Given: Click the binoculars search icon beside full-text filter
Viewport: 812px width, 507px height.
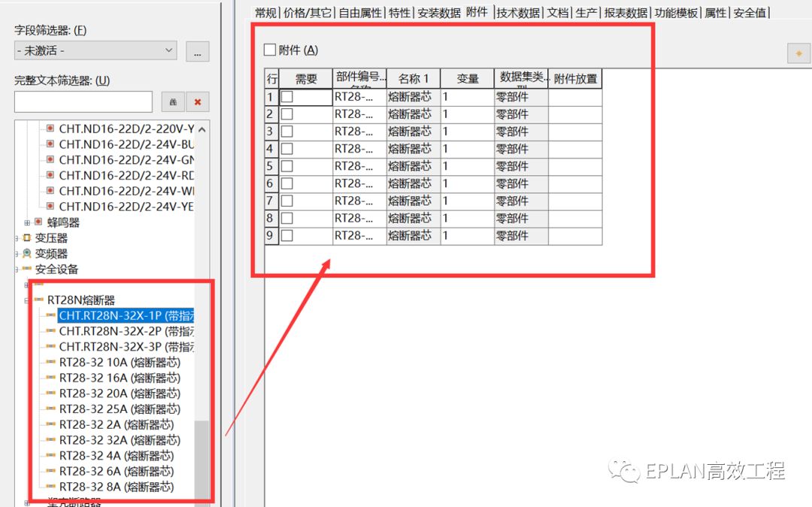Looking at the screenshot, I should (x=174, y=102).
